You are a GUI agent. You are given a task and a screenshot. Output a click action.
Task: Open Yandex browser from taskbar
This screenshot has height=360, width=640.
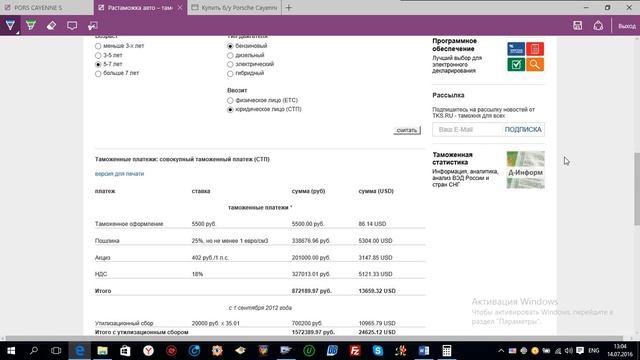coord(148,351)
